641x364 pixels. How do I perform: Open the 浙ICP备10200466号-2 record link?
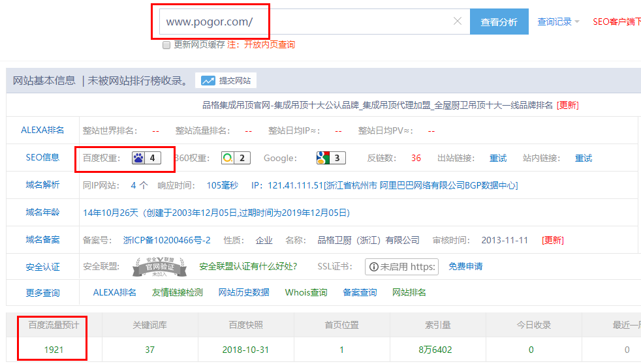coord(167,240)
